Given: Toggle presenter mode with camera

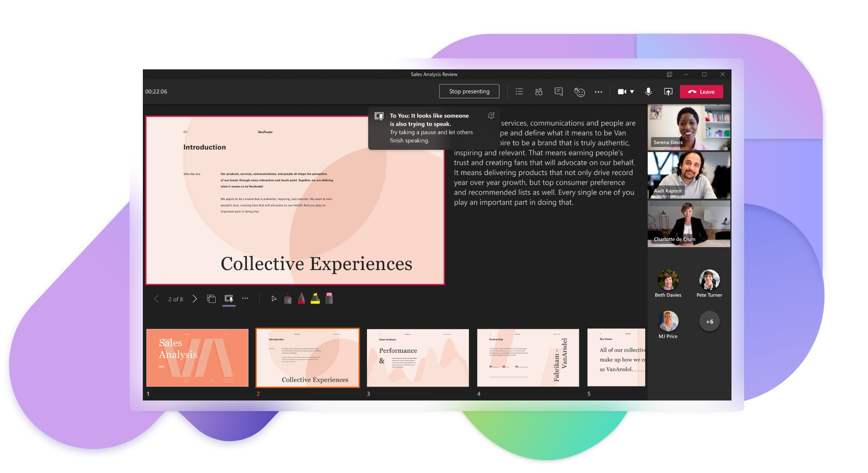Looking at the screenshot, I should 229,298.
